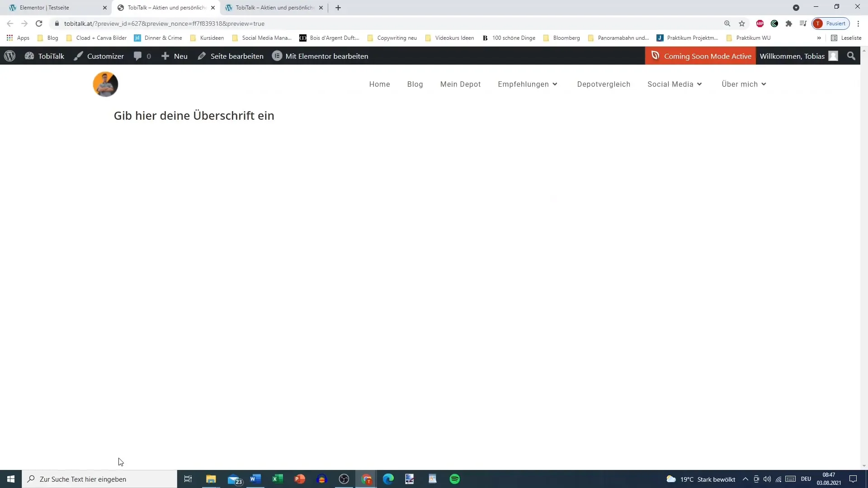Expand the Empfehlungen dropdown menu
Screen dimensions: 868x488
[x=528, y=84]
